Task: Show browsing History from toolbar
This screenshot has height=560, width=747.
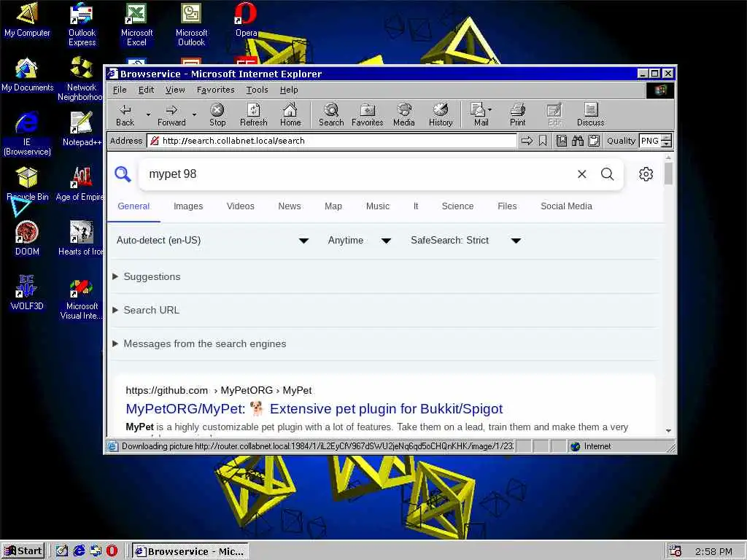Action: [441, 114]
